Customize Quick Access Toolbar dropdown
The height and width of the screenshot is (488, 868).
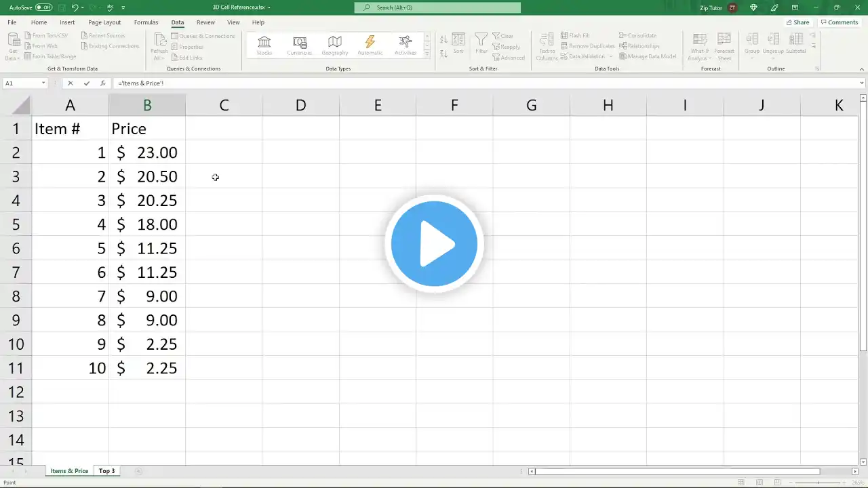pyautogui.click(x=123, y=7)
